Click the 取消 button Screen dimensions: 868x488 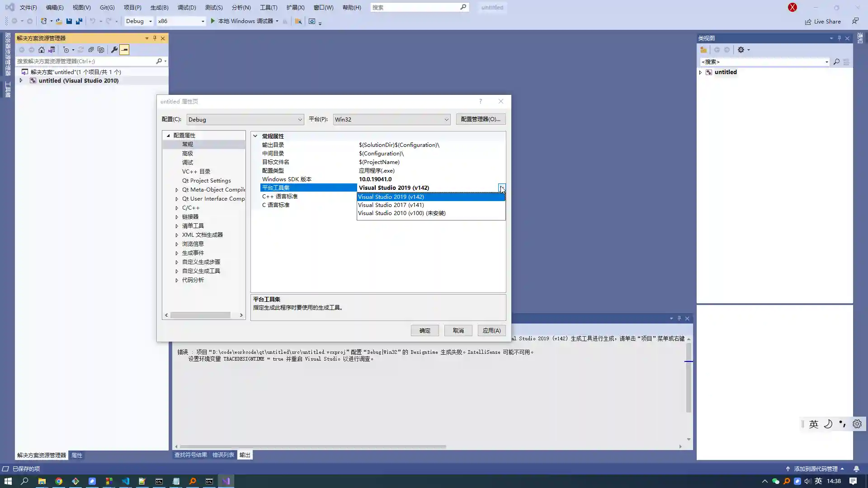click(458, 331)
